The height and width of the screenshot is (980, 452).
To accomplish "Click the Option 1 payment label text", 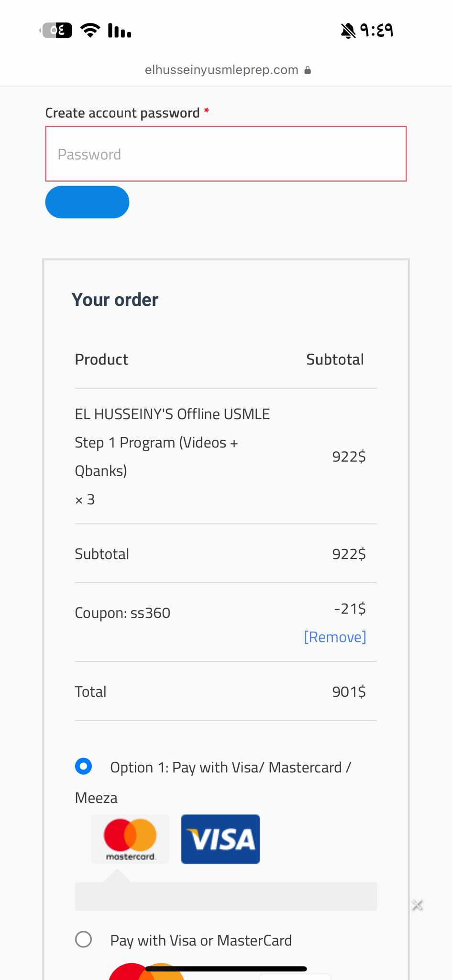I will pyautogui.click(x=231, y=768).
